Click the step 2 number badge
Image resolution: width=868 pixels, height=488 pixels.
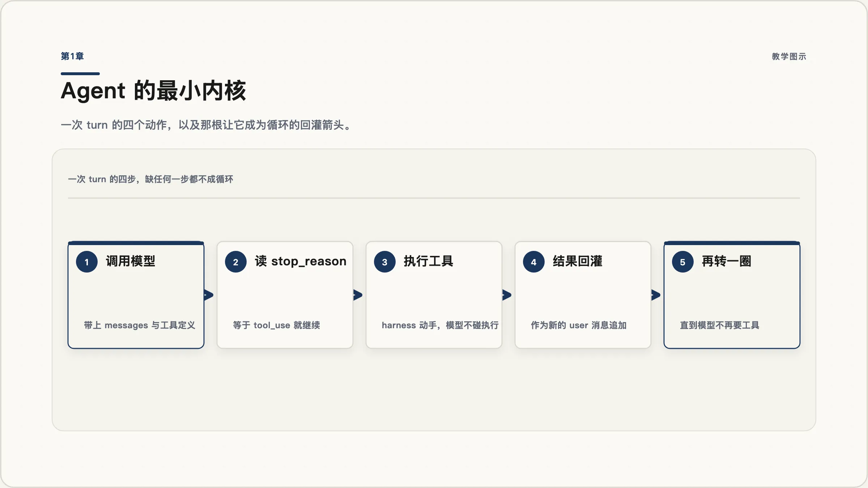tap(236, 262)
